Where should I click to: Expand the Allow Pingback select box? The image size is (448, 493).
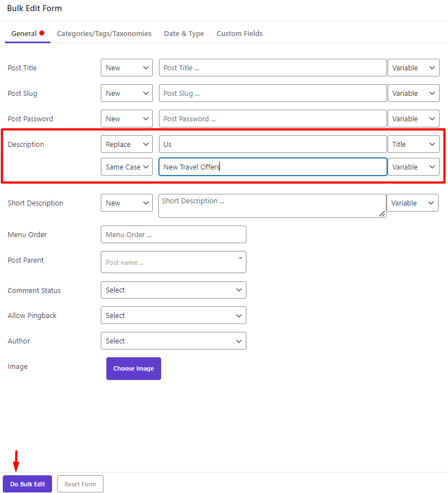point(173,315)
